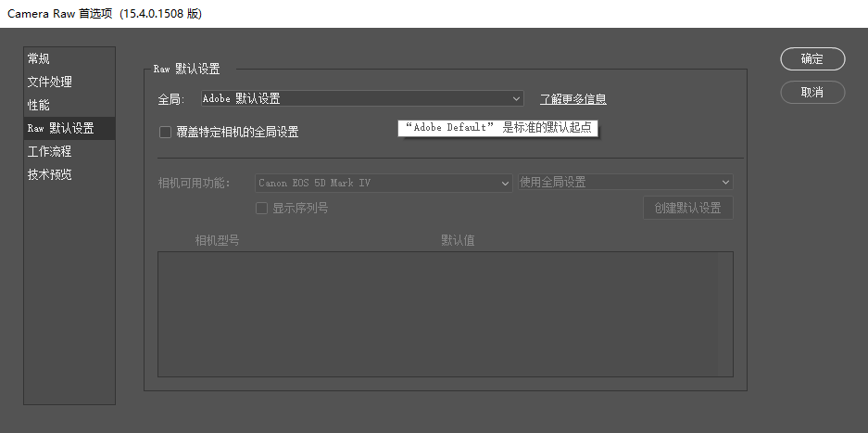Open the 文件处理 settings page
Viewport: 868px width, 433px height.
tap(69, 82)
